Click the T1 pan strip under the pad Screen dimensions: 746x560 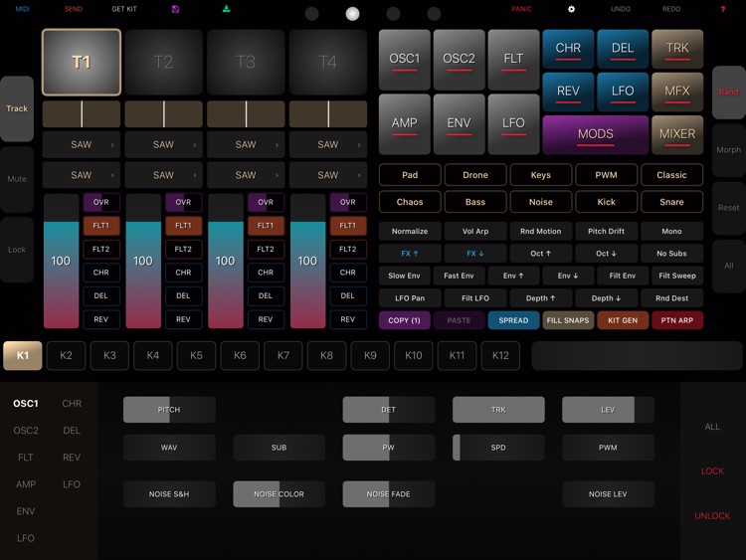click(81, 114)
